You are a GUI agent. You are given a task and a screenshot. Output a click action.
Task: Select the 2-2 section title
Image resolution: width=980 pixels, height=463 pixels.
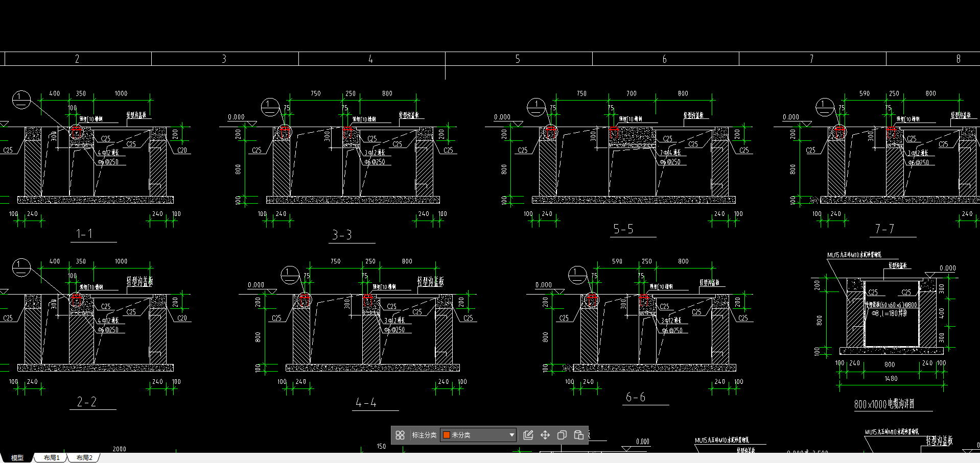[x=86, y=402]
